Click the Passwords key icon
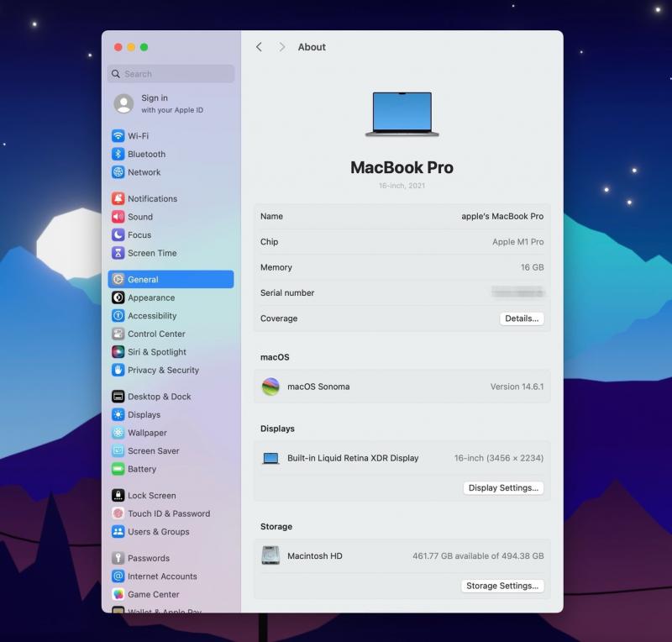The image size is (672, 642). point(118,558)
